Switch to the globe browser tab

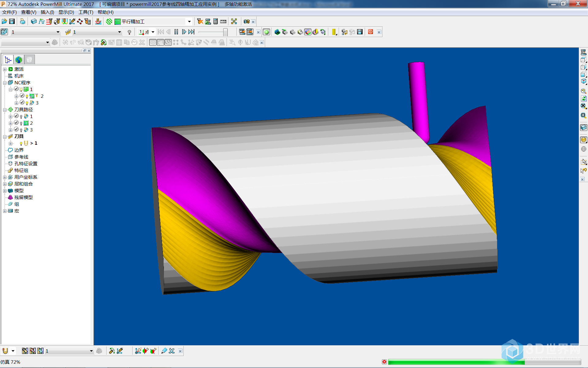coord(19,59)
